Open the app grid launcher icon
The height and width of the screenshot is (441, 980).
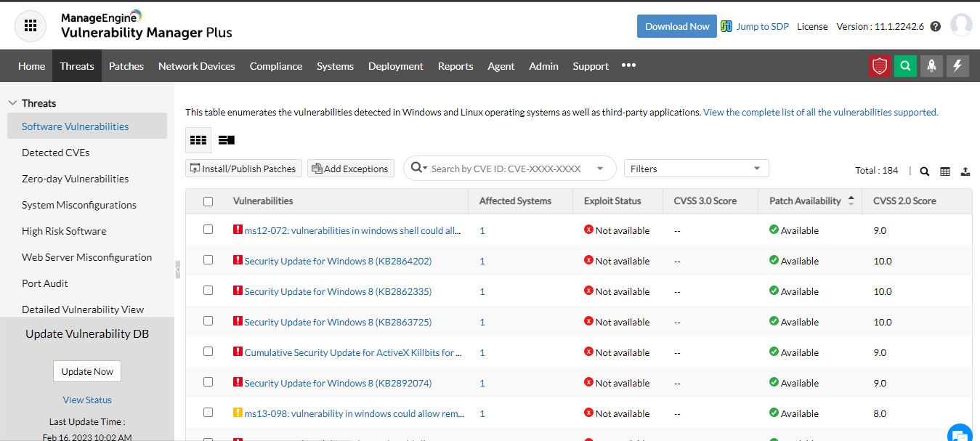(x=31, y=25)
